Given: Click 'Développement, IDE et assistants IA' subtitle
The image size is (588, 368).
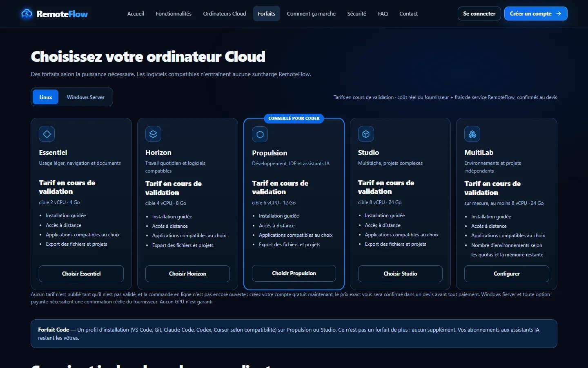Looking at the screenshot, I should click(x=291, y=164).
